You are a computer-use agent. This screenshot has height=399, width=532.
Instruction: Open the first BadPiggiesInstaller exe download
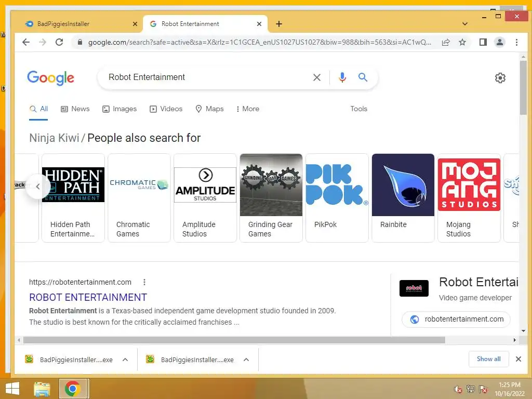(69, 360)
